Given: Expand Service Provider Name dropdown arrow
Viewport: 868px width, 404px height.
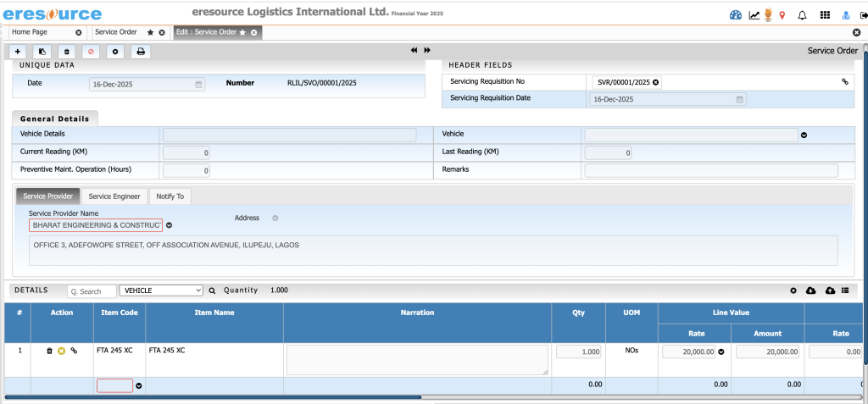Looking at the screenshot, I should [x=170, y=225].
